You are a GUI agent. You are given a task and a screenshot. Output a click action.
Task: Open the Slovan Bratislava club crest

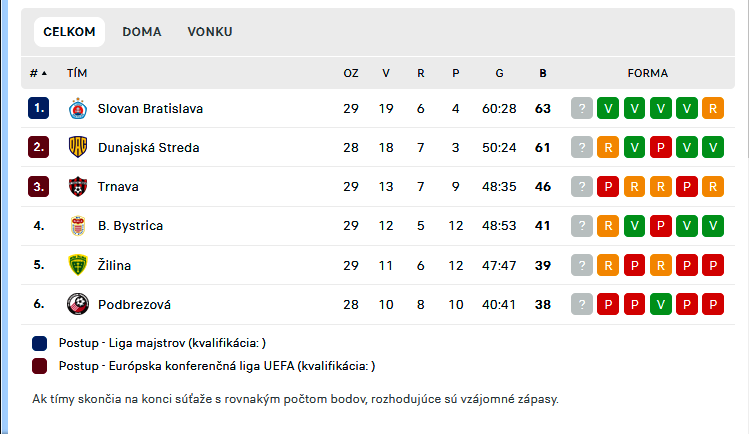coord(77,108)
